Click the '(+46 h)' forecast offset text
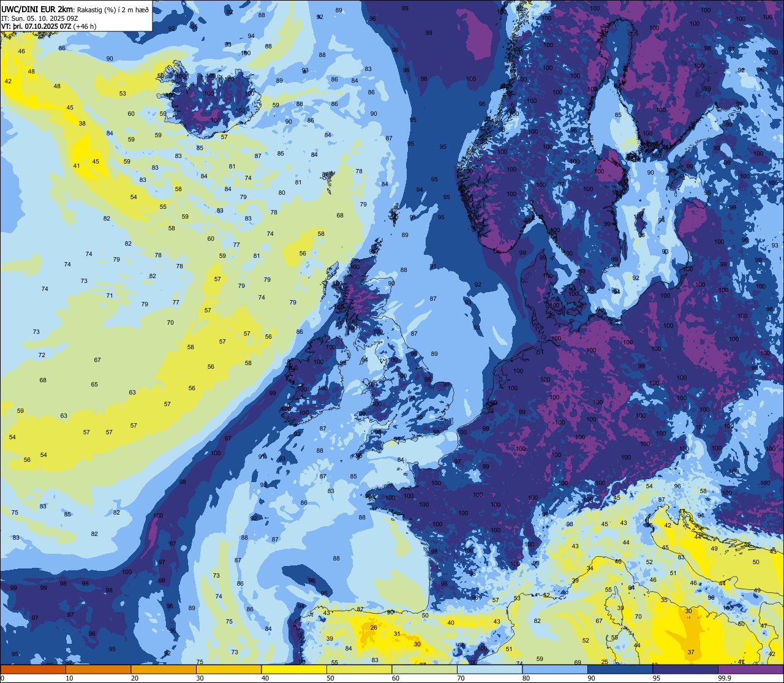This screenshot has width=784, height=683. tap(85, 26)
